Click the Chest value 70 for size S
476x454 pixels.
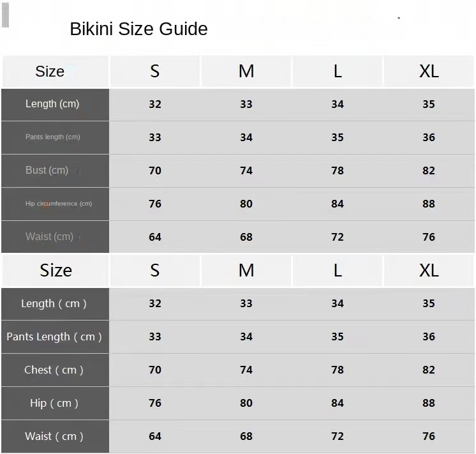(x=155, y=370)
